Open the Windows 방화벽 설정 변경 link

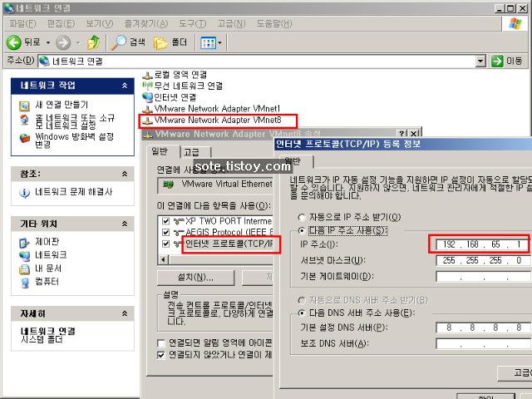(x=74, y=140)
